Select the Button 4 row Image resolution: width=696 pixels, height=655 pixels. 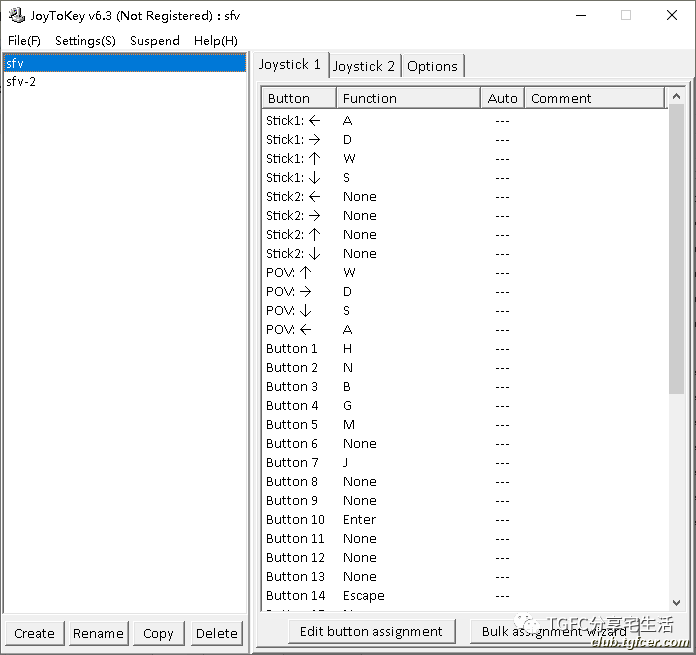click(x=465, y=406)
